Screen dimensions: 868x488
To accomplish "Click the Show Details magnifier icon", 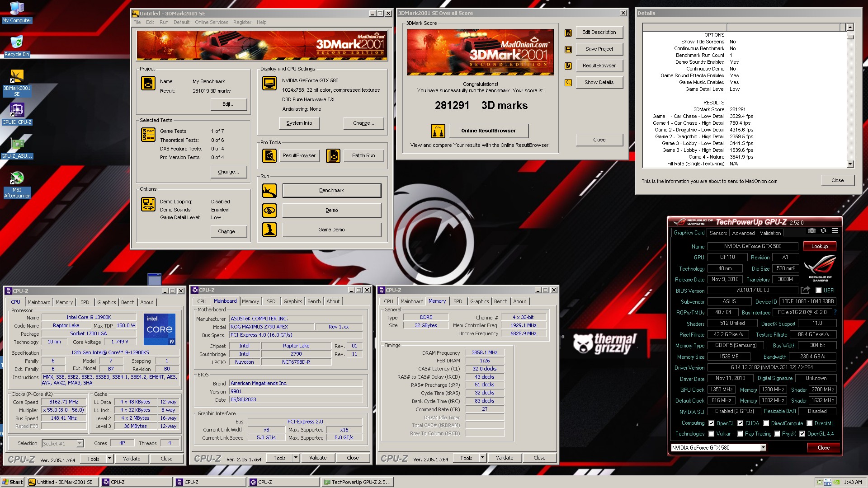I will [x=568, y=83].
